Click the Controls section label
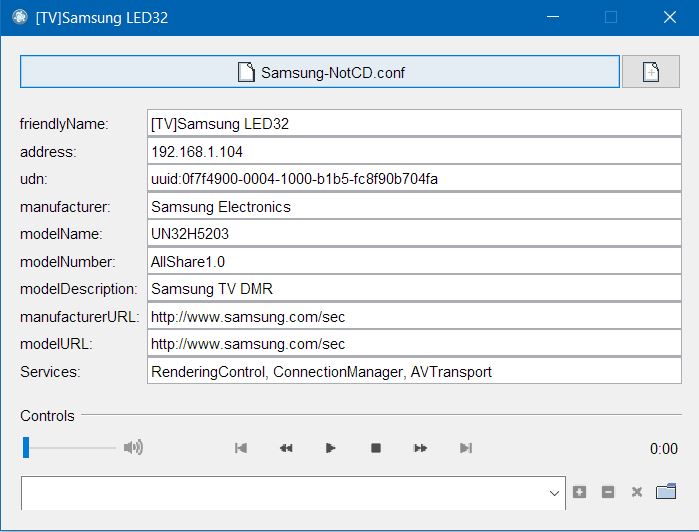 [47, 416]
